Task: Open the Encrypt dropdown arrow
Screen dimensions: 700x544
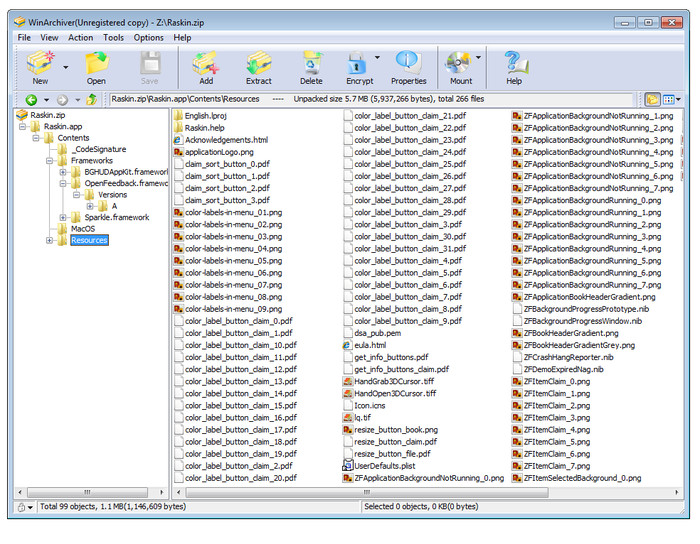Action: click(377, 57)
